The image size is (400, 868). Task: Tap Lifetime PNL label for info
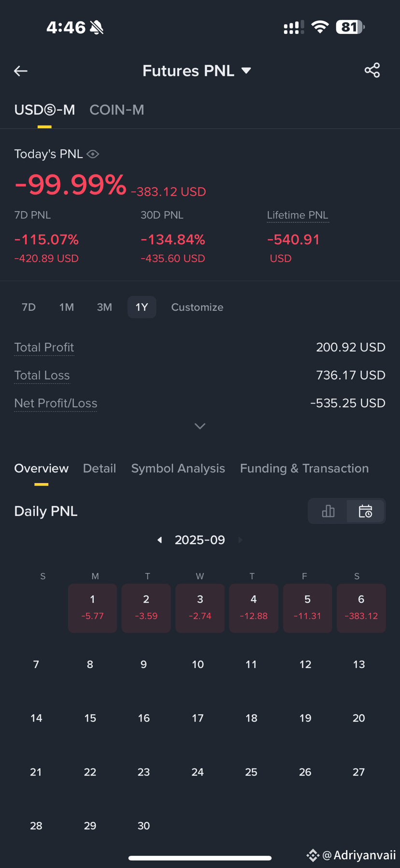[298, 215]
